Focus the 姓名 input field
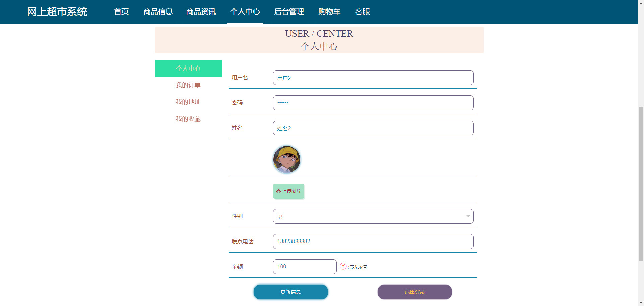The height and width of the screenshot is (306, 644). [x=373, y=128]
